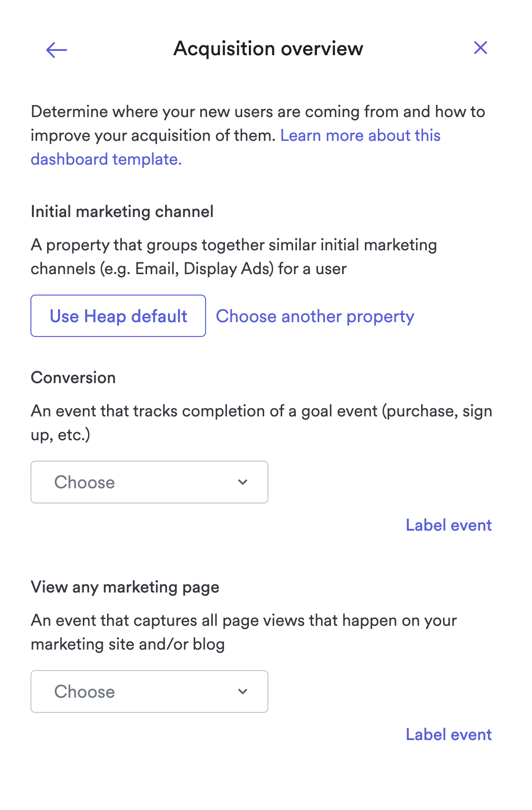Image resolution: width=532 pixels, height=810 pixels.
Task: Expand the Choose selector for Conversion
Action: 149,482
